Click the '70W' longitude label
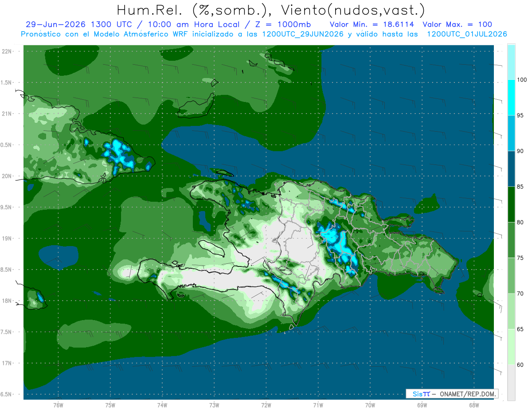 (370, 405)
